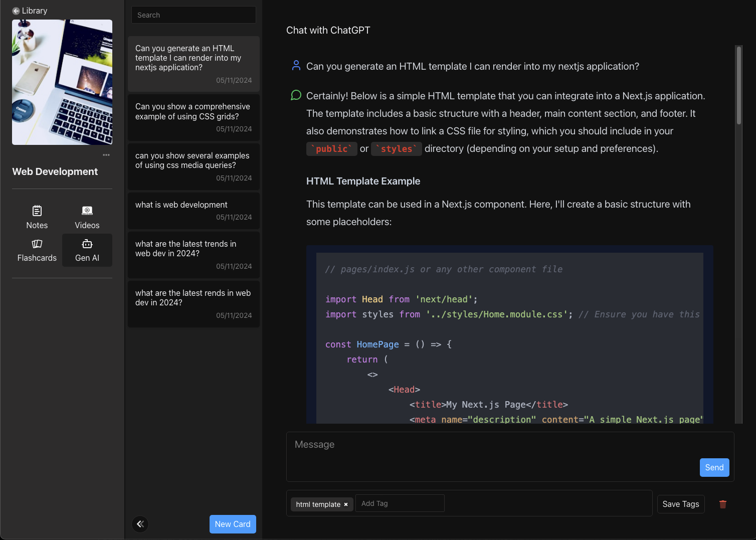Open the Videos section

pos(87,218)
